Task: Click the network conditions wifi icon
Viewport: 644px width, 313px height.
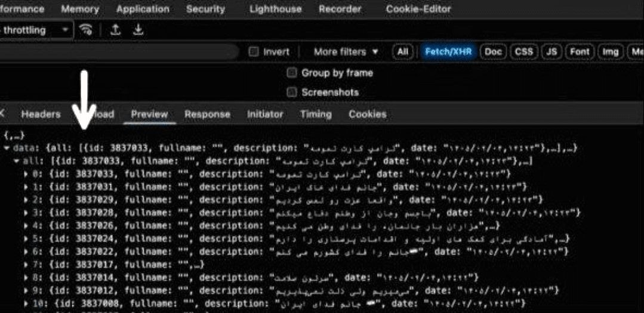Action: [x=87, y=30]
